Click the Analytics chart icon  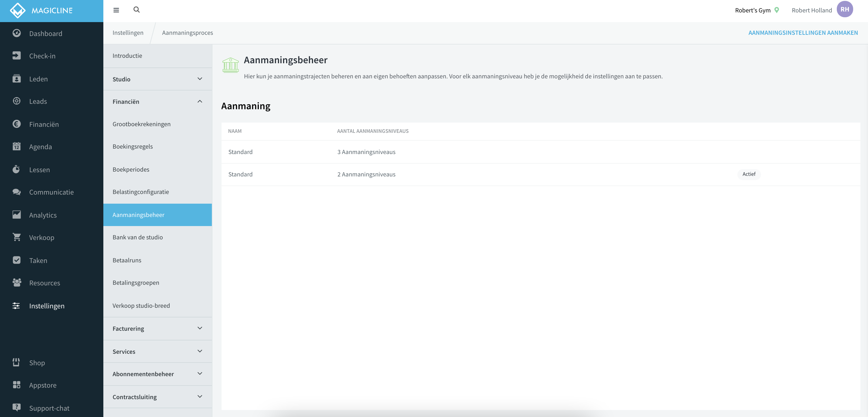pyautogui.click(x=16, y=214)
